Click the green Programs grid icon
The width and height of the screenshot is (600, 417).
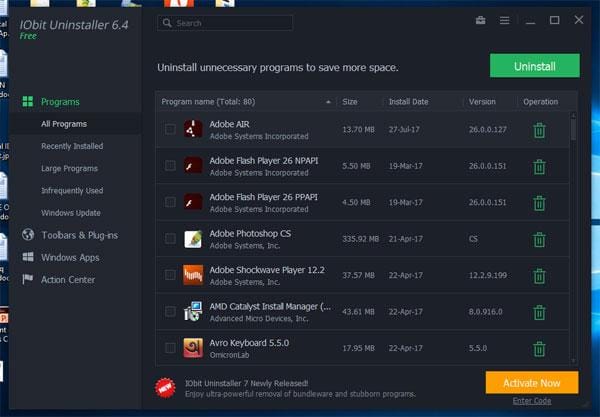(28, 102)
